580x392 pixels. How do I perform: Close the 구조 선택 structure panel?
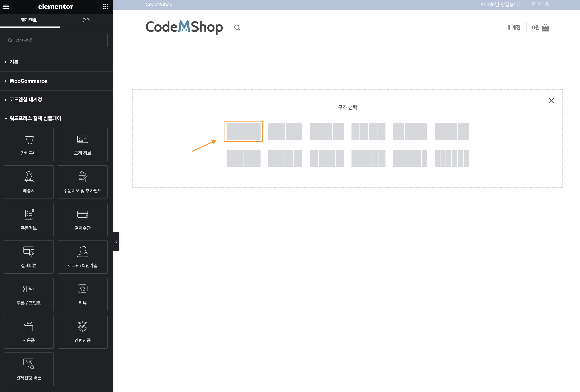click(551, 100)
